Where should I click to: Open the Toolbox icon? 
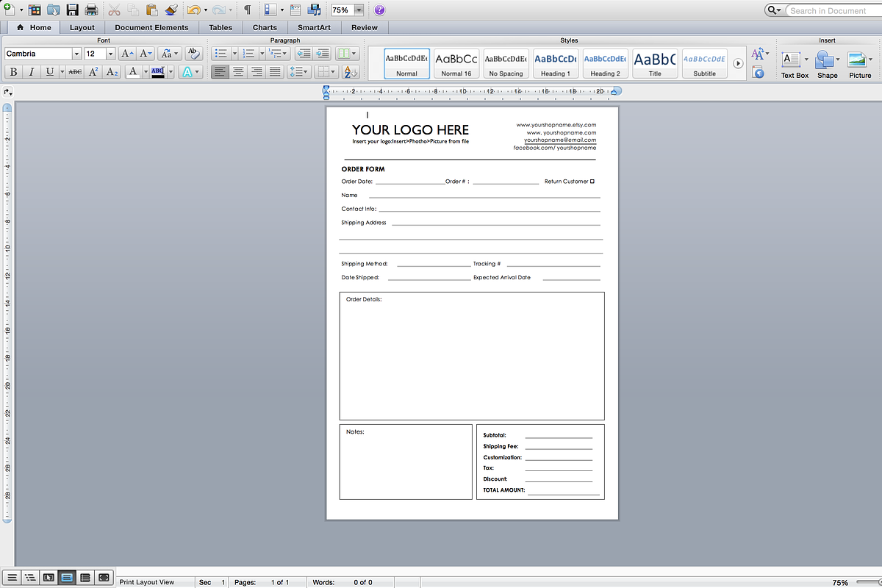(295, 10)
